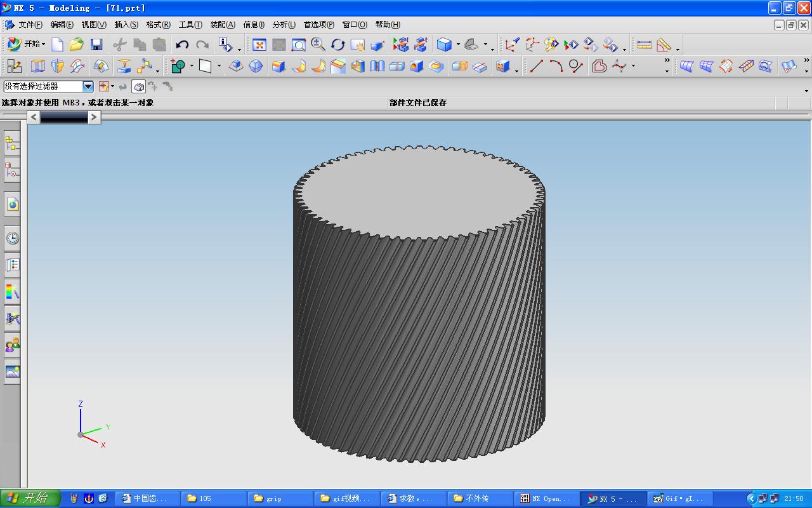Expand the rendering style dropdown arrow
812x508 pixels.
pyautogui.click(x=457, y=44)
